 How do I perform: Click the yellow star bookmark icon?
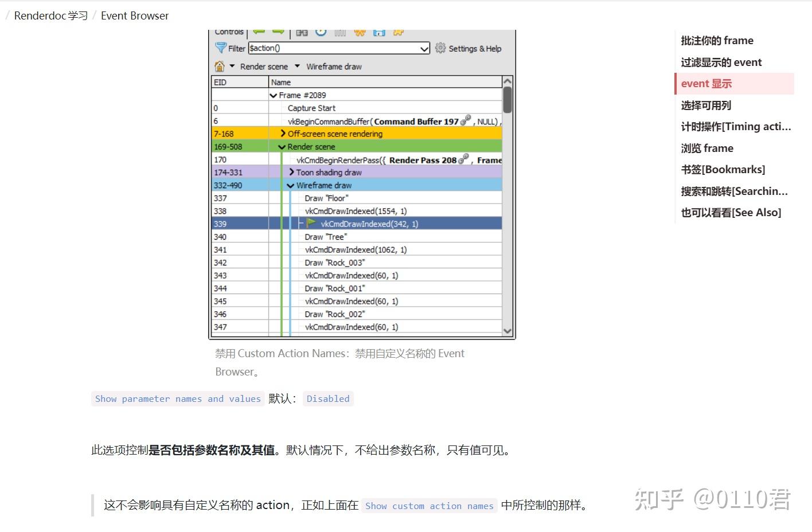coord(360,32)
